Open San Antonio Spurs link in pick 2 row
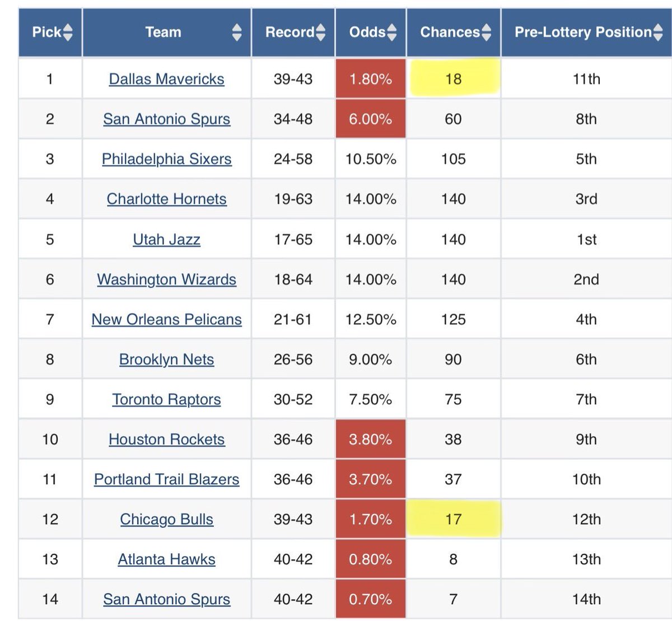 pos(166,119)
